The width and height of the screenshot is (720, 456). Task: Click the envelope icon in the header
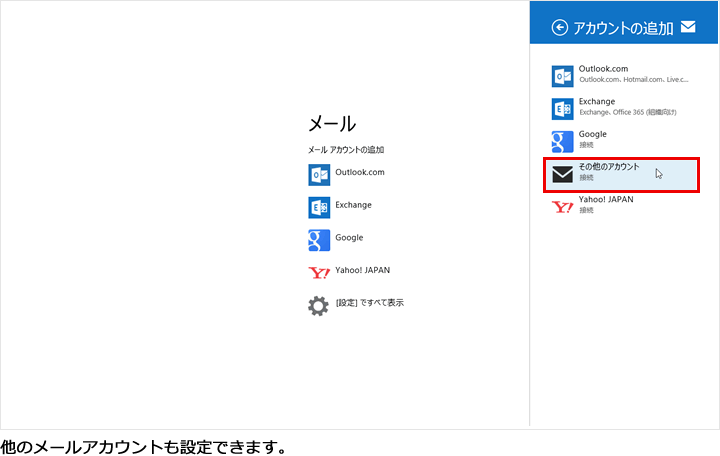(x=688, y=27)
